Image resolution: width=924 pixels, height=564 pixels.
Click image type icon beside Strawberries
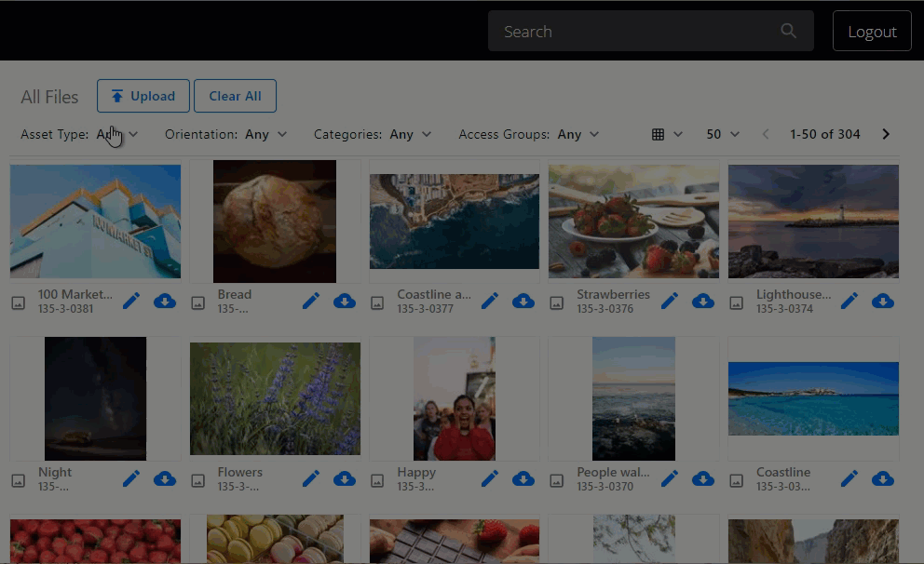tap(557, 303)
